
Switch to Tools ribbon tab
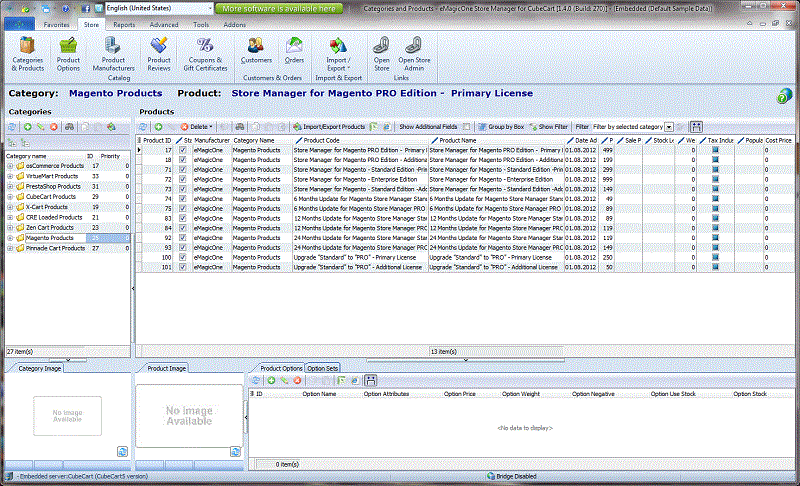click(201, 24)
